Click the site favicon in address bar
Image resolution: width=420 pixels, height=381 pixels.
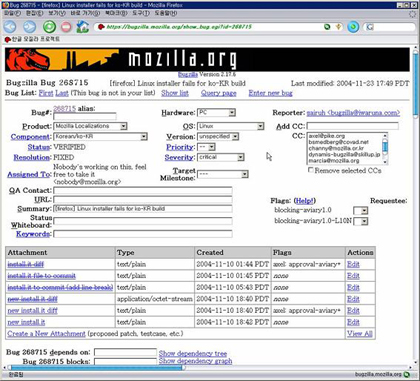tap(101, 27)
